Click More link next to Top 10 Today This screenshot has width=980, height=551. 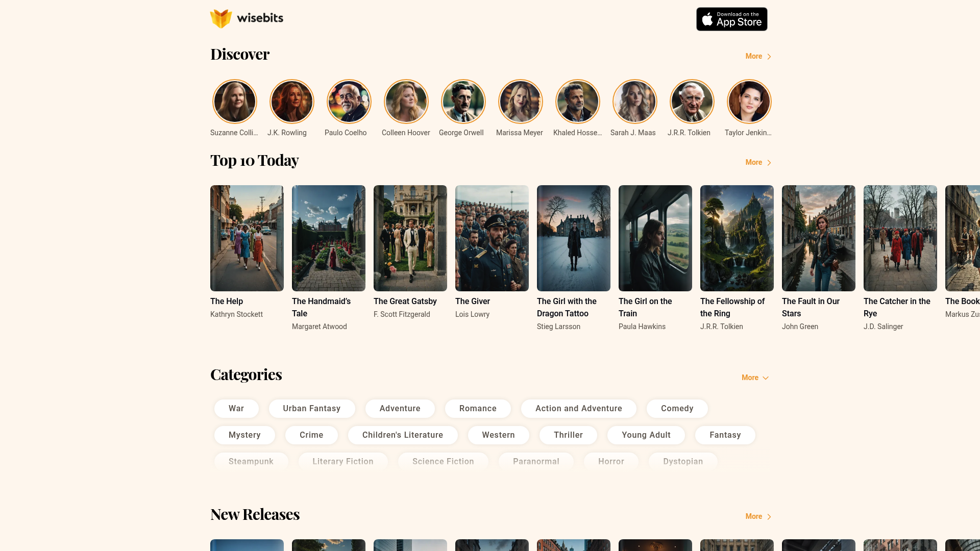click(x=758, y=162)
